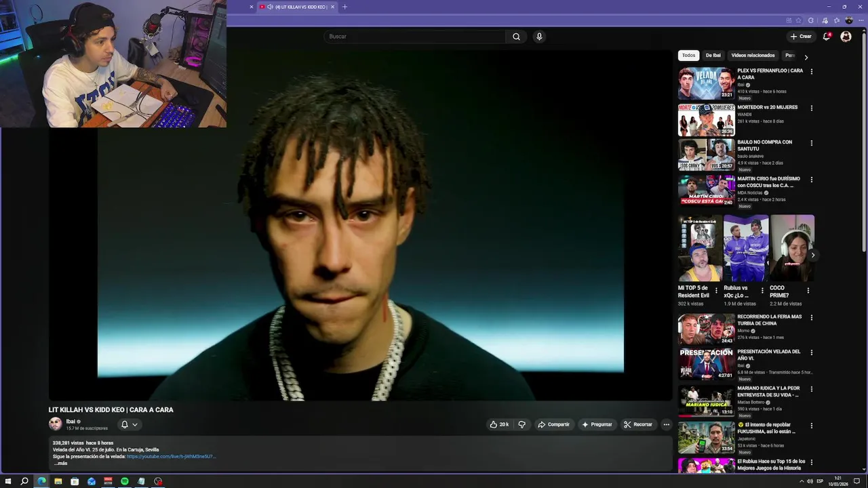
Task: Open YouTube account avatar menu
Action: 846,37
